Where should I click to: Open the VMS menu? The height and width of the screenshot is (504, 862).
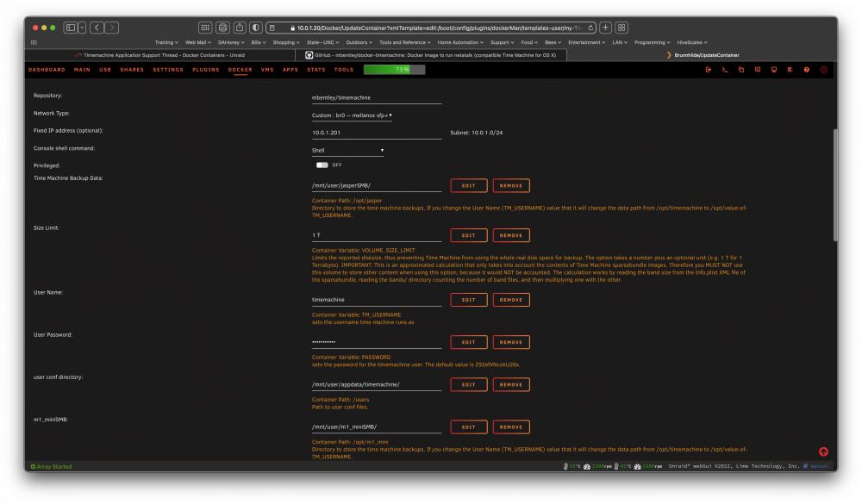[x=267, y=70]
